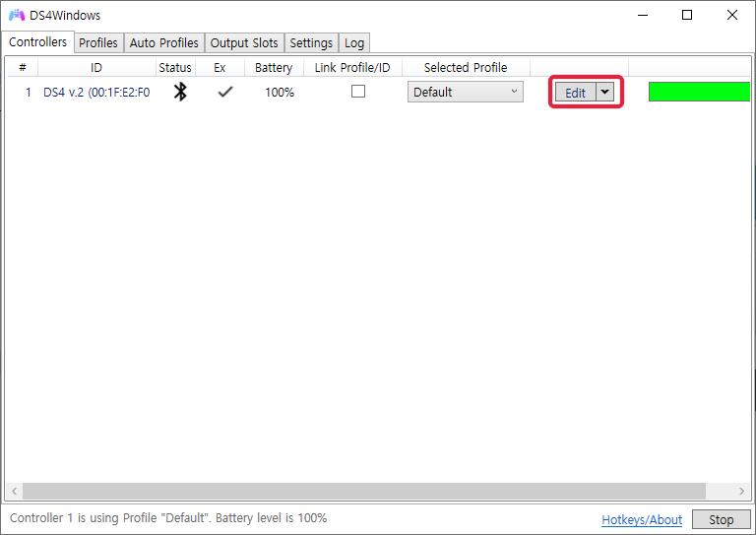Image resolution: width=756 pixels, height=535 pixels.
Task: Close the DS4Windows window
Action: (732, 15)
